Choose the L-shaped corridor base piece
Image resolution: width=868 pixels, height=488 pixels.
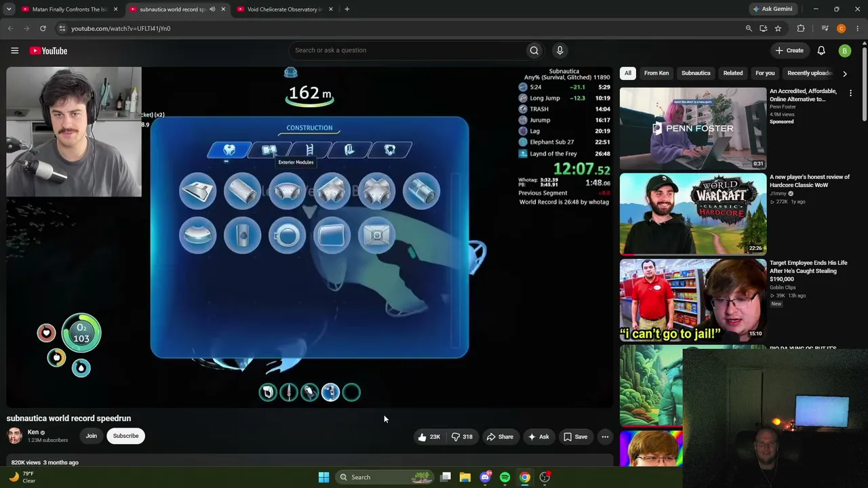287,190
